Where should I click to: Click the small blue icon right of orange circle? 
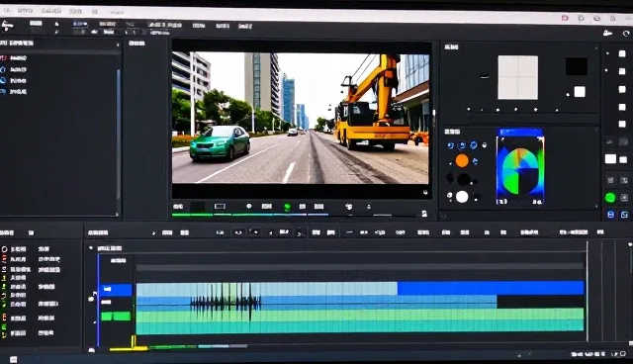(x=475, y=161)
